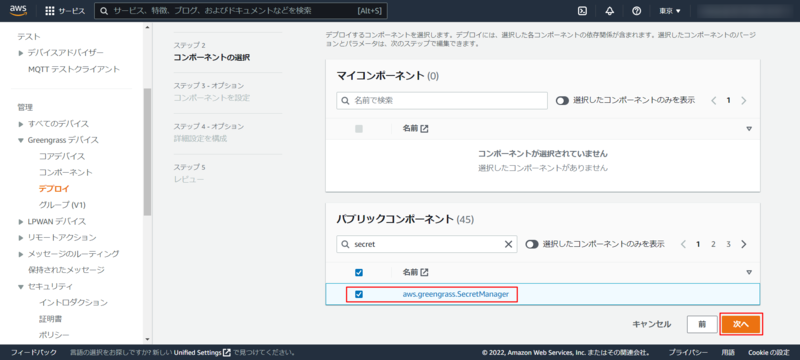Open the サービス grid menu
Viewport: 800px width, 360px height.
pos(65,11)
